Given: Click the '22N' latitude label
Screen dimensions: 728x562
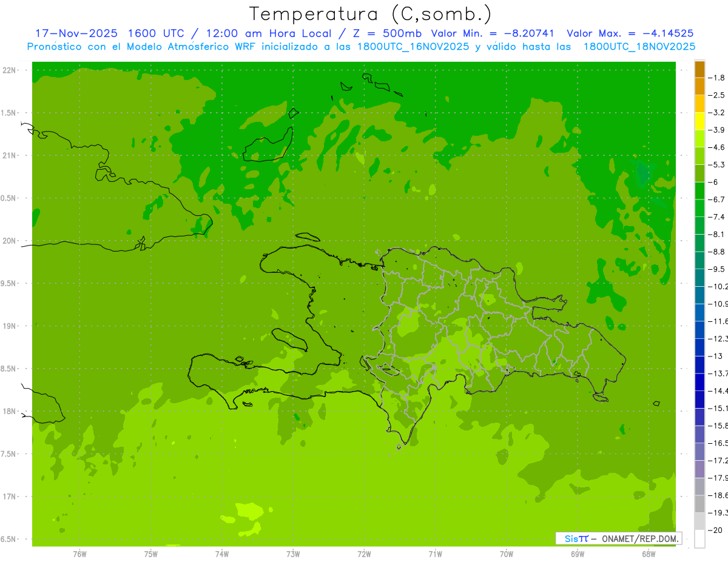Looking at the screenshot, I should (10, 70).
